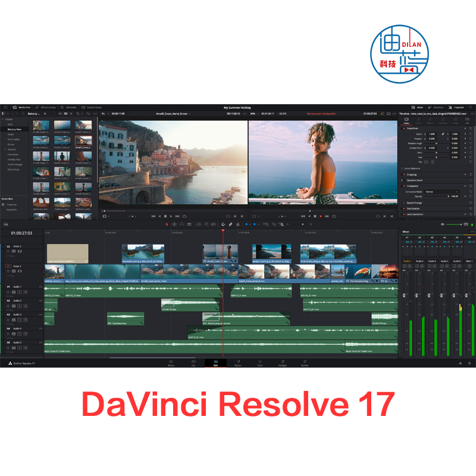
Task: Toggle the timeline Snapping magnet icon
Action: [x=223, y=224]
